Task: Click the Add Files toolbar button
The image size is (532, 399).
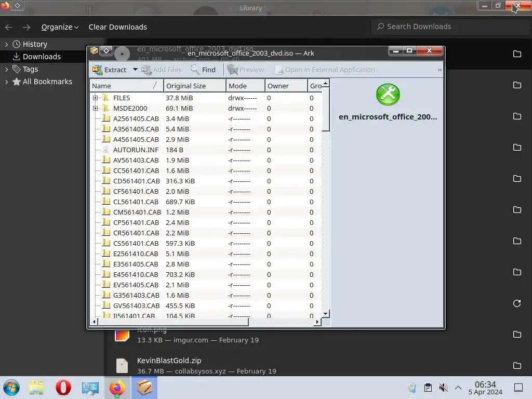Action: [x=162, y=70]
